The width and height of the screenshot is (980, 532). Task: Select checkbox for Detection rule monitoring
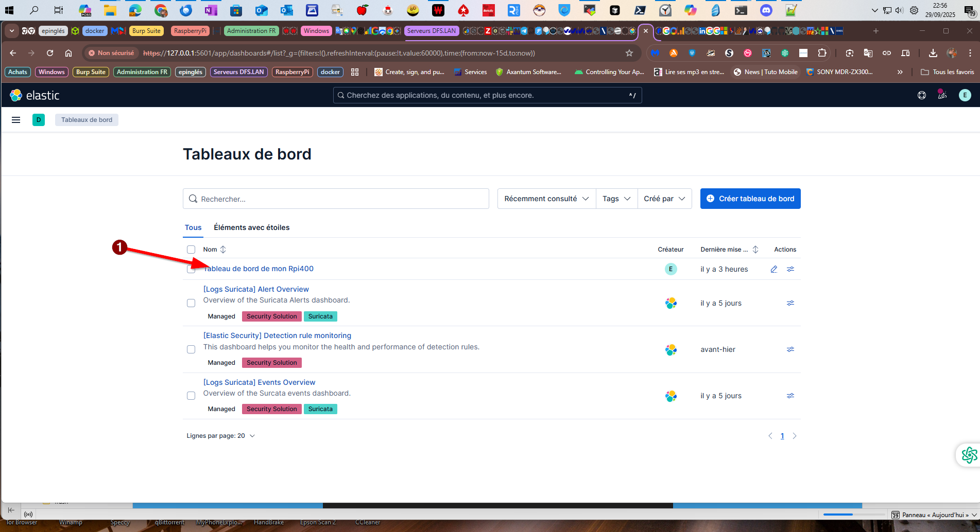[191, 349]
